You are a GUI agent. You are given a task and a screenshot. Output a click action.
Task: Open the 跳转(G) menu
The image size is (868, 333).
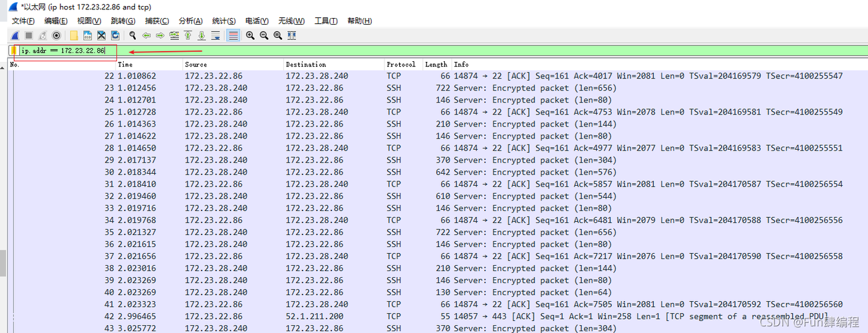123,21
